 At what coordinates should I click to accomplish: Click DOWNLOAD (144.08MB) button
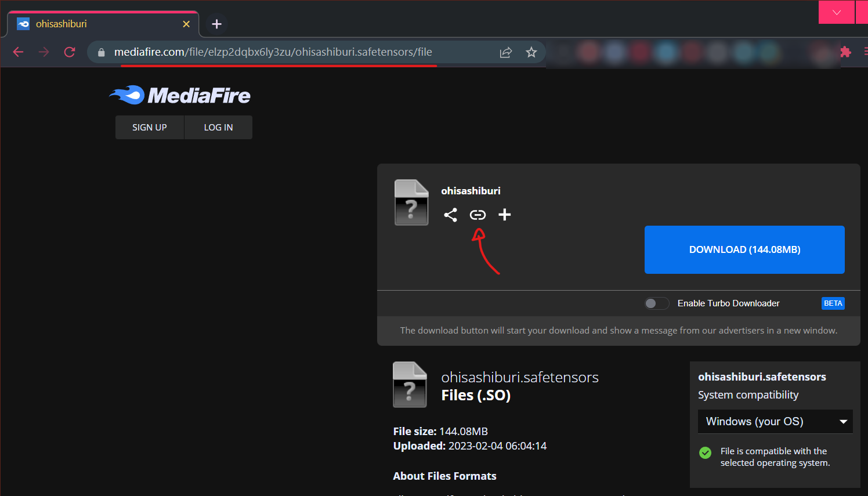[744, 249]
